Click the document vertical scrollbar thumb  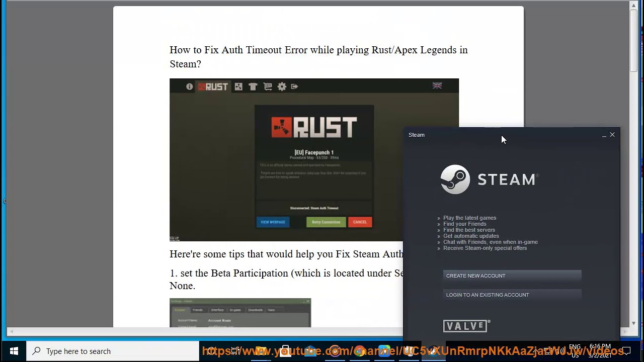[x=634, y=41]
